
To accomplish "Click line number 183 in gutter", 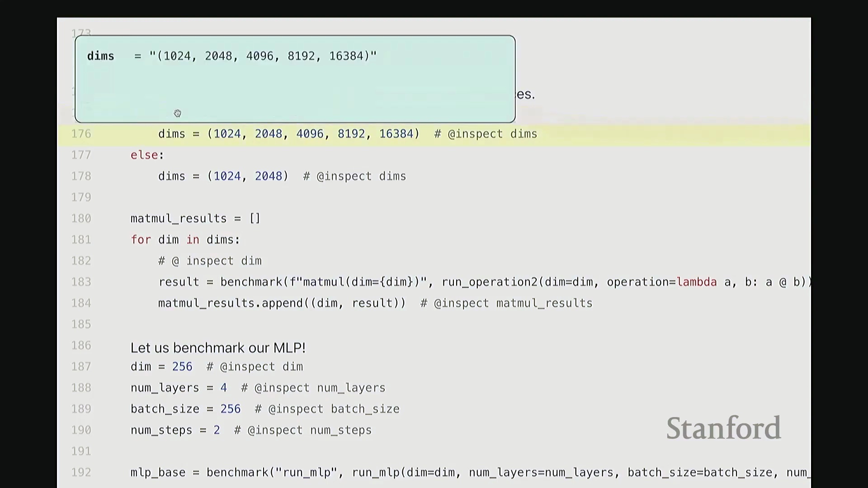I will pyautogui.click(x=81, y=282).
